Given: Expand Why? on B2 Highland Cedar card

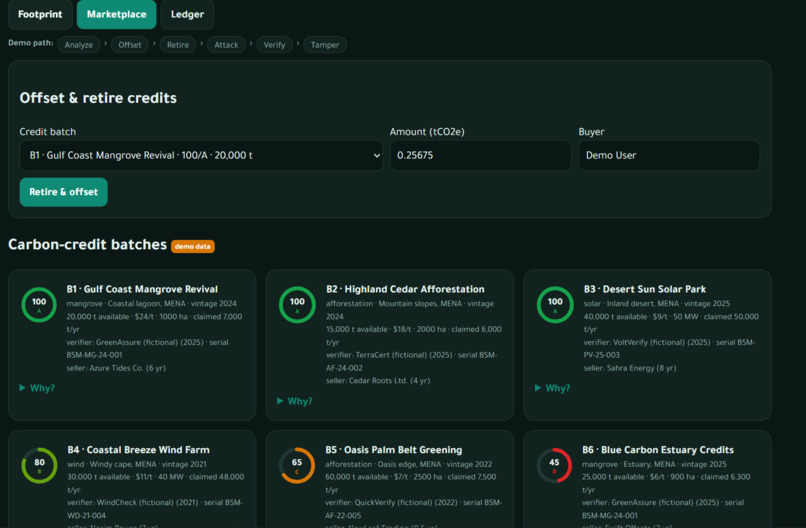Looking at the screenshot, I should click(295, 401).
